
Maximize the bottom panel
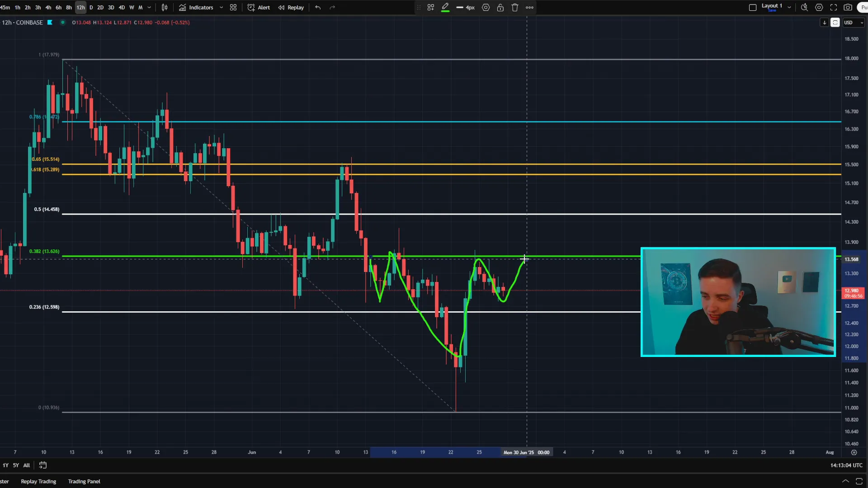point(859,481)
